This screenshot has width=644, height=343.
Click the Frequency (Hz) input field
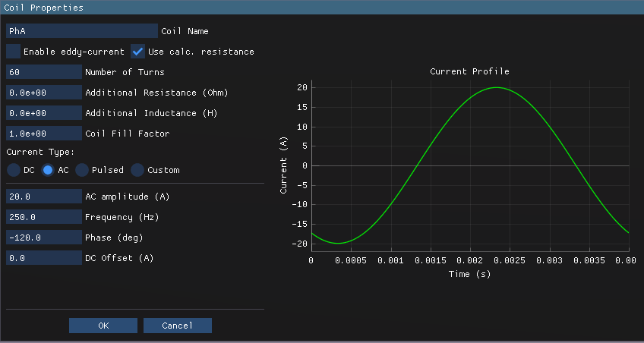[43, 217]
